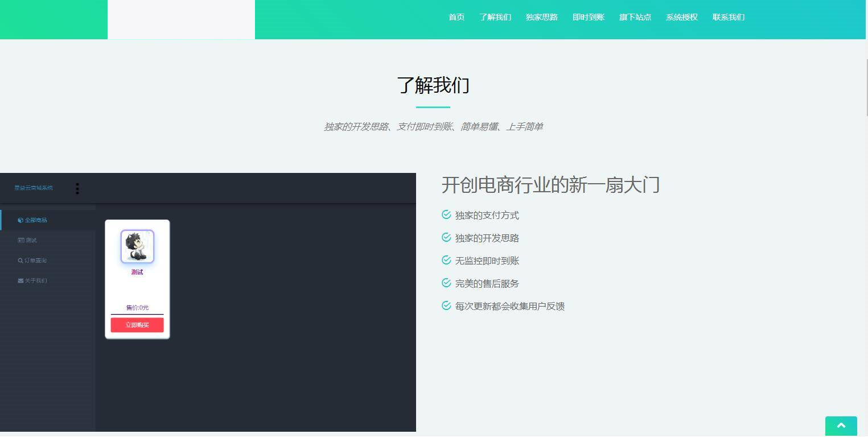The height and width of the screenshot is (438, 868).
Task: Click the checkmark beside 每次更新都会收集用户反馈
Action: [446, 305]
